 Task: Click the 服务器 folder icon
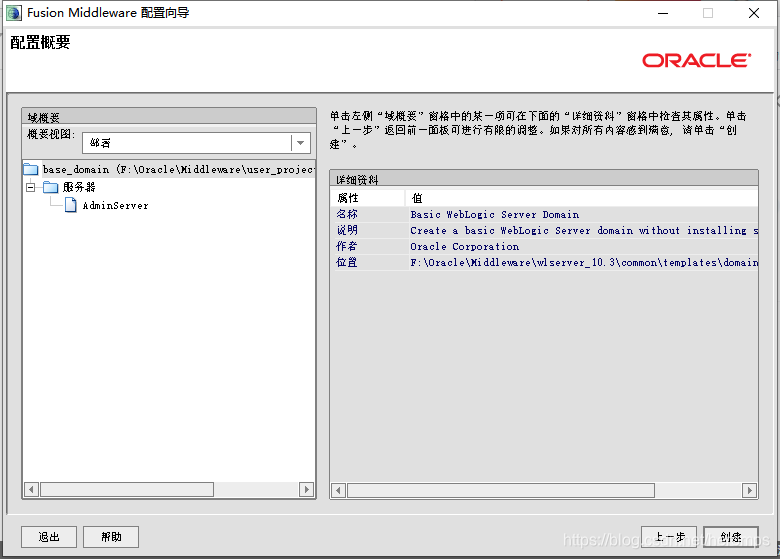[51, 187]
